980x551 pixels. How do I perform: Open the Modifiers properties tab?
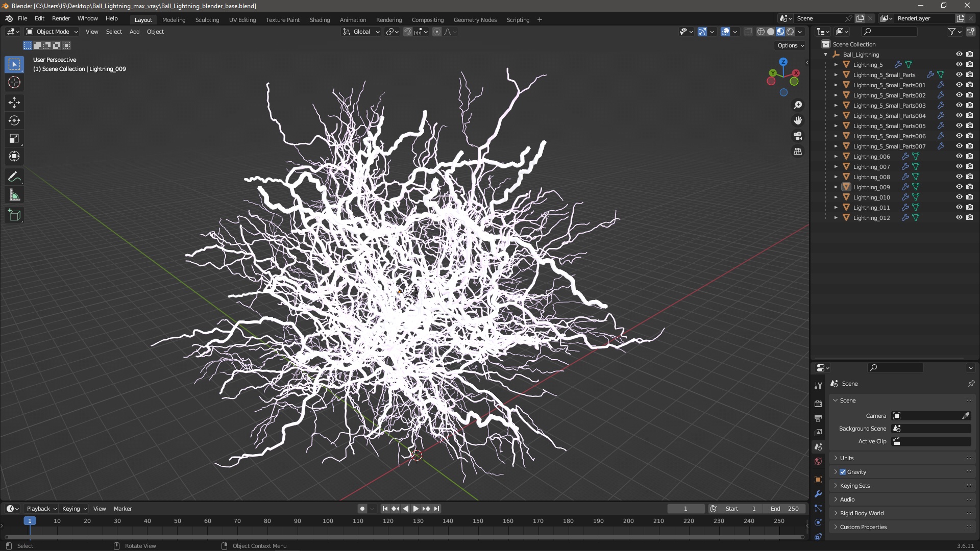(818, 494)
